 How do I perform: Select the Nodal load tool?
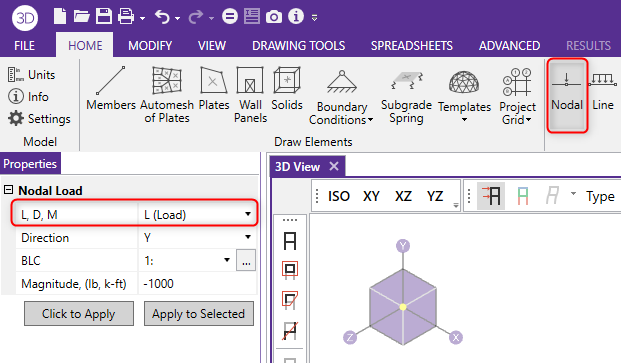click(x=567, y=95)
